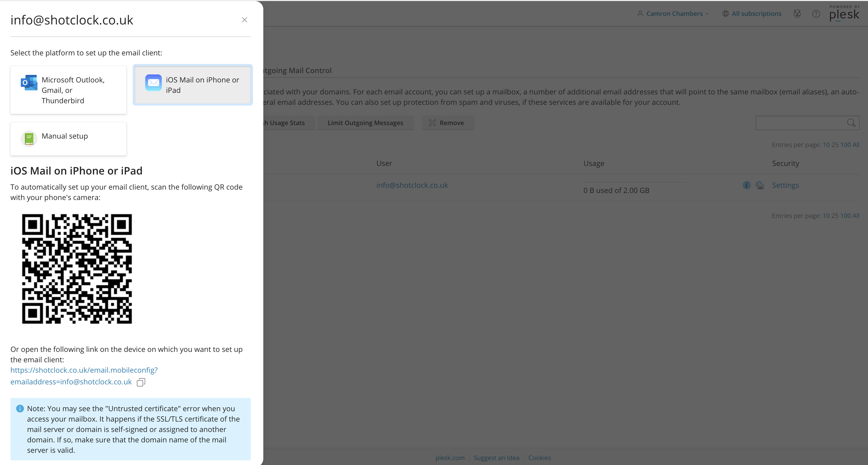This screenshot has width=868, height=465.
Task: Sort by the User column header
Action: click(x=384, y=163)
